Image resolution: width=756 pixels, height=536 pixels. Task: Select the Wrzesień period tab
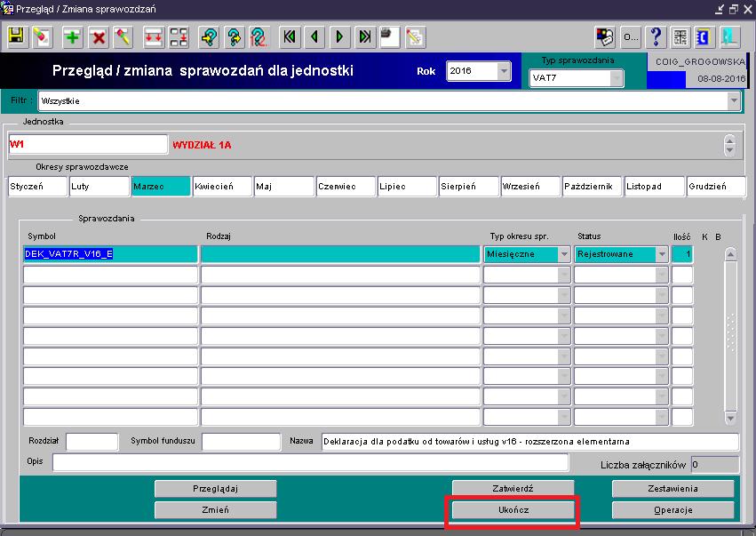[530, 187]
